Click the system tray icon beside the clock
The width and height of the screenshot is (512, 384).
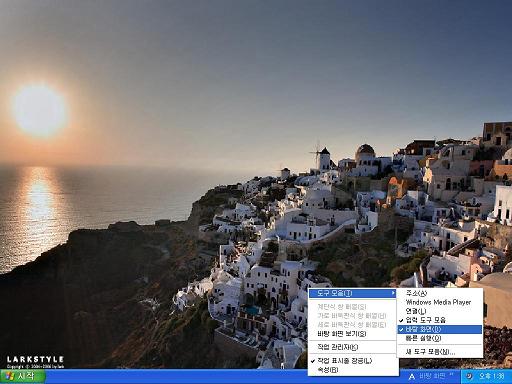point(469,376)
